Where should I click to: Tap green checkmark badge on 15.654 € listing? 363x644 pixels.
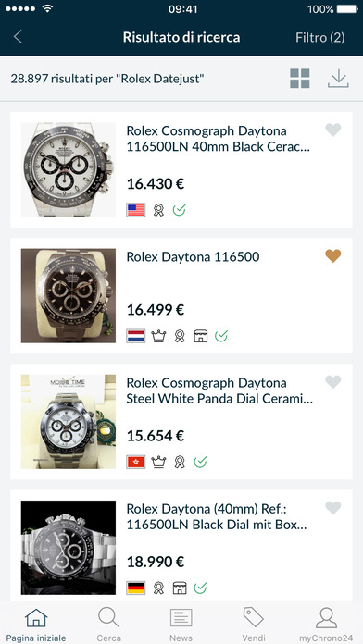(x=200, y=462)
